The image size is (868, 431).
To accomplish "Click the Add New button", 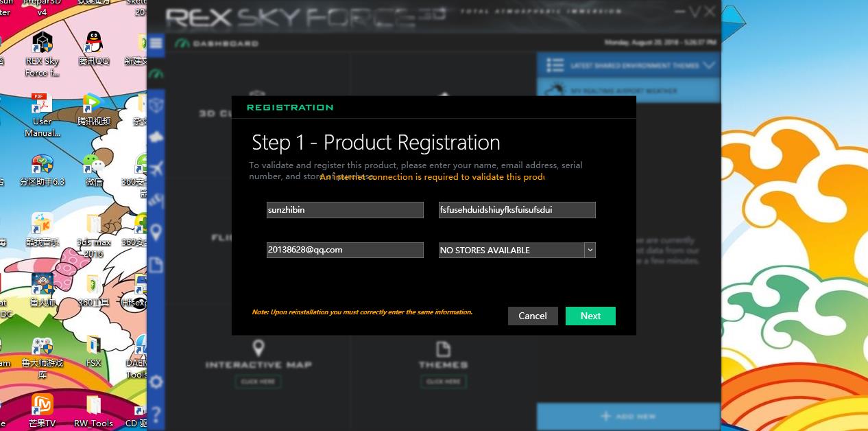I will (628, 416).
